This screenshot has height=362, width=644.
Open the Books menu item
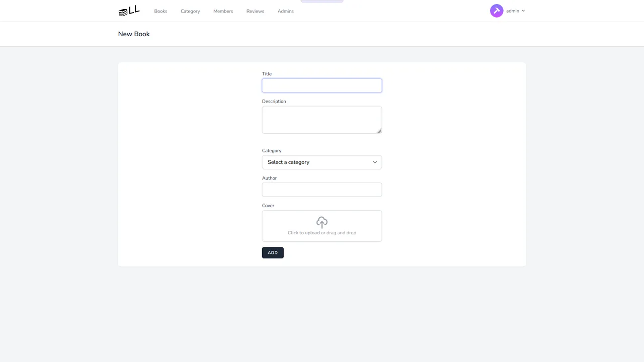click(160, 11)
